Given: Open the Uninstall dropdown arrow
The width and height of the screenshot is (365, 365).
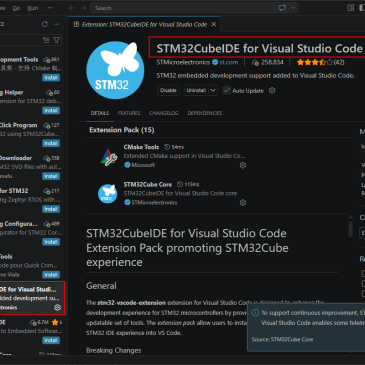Looking at the screenshot, I should pyautogui.click(x=213, y=90).
